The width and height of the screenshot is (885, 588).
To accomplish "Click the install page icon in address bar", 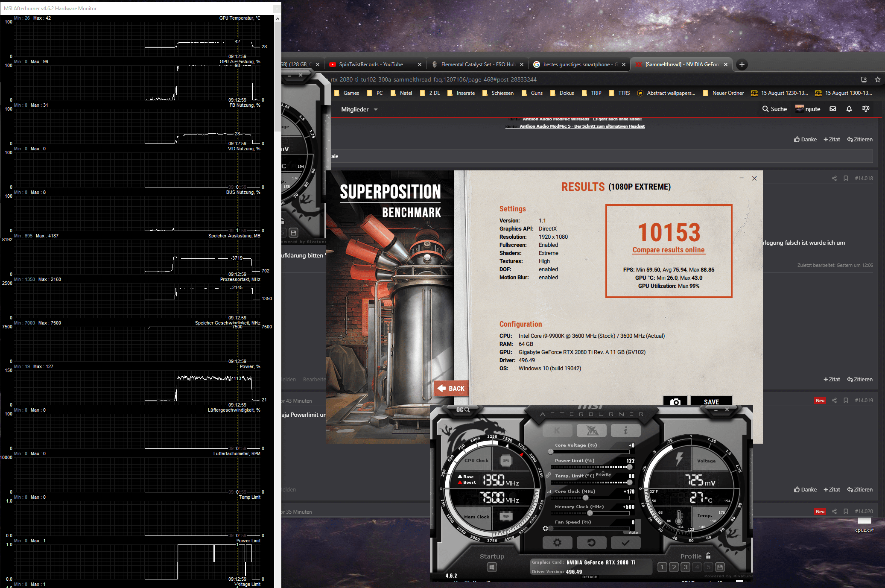I will [864, 79].
